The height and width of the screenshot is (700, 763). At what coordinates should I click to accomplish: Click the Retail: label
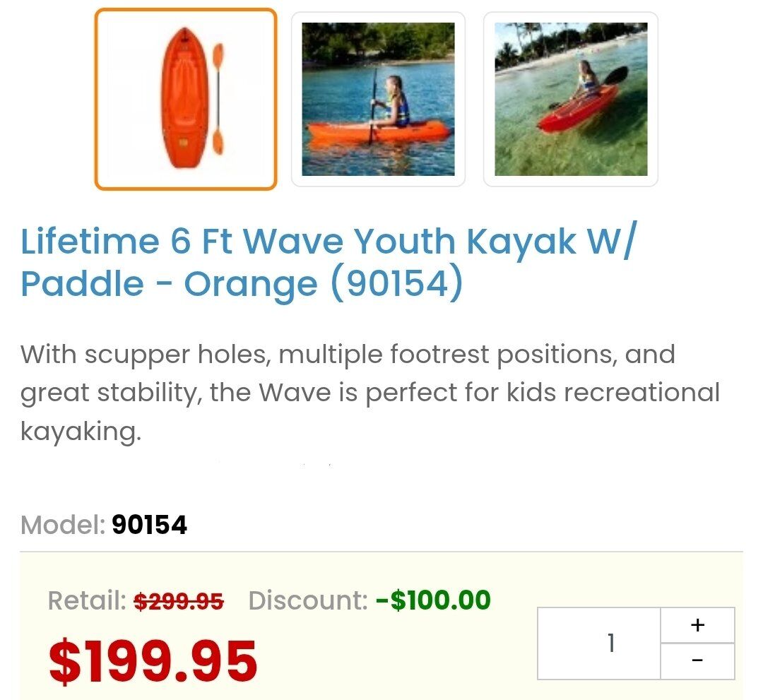[87, 601]
